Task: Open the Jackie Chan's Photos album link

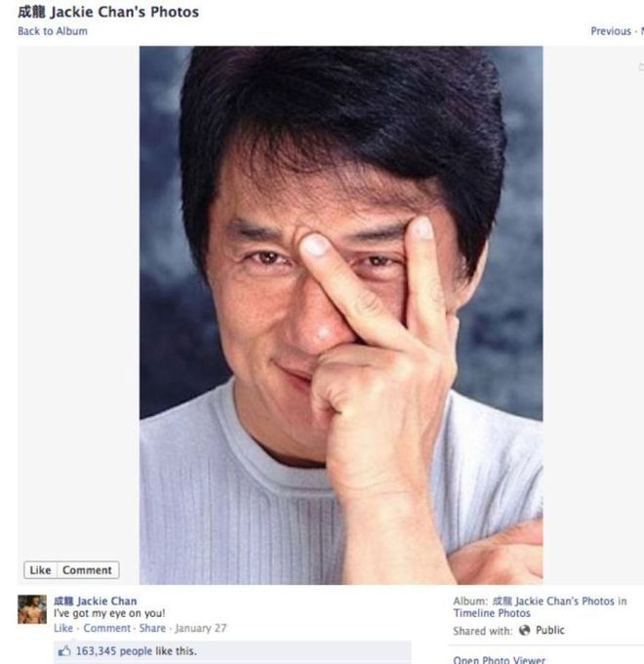Action: point(559,601)
